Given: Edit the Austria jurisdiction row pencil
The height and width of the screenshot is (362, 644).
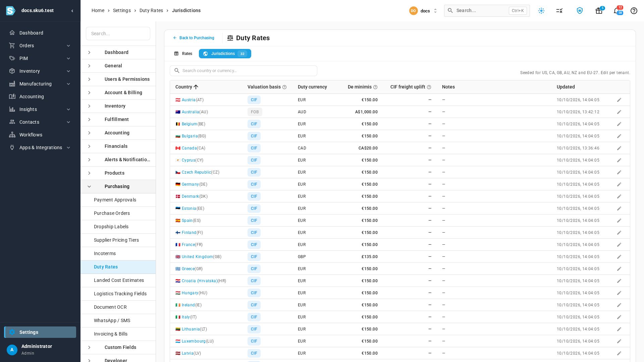Looking at the screenshot, I should pos(619,100).
